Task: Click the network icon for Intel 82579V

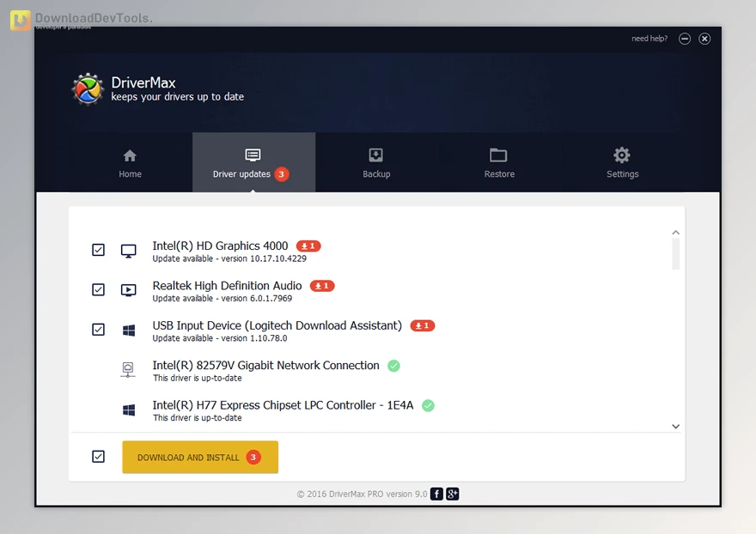Action: tap(128, 370)
